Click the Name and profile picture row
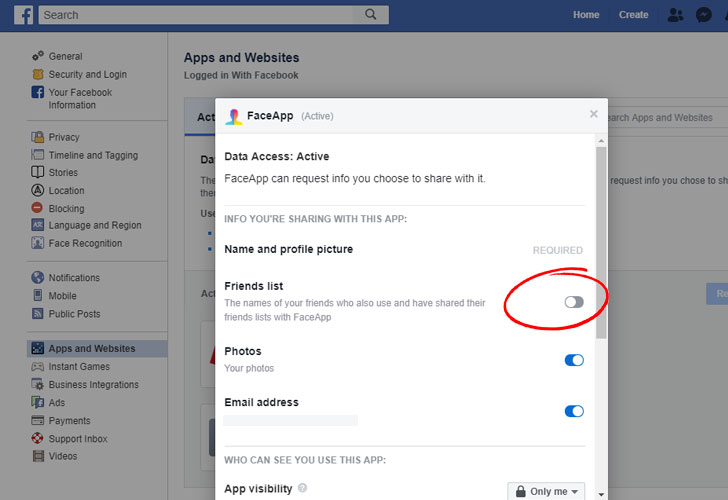 point(404,250)
